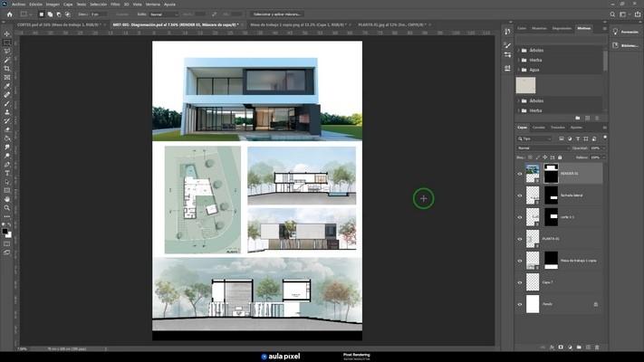Hide the Fondo layer
Screen dimensions: 644x362
tap(520, 304)
